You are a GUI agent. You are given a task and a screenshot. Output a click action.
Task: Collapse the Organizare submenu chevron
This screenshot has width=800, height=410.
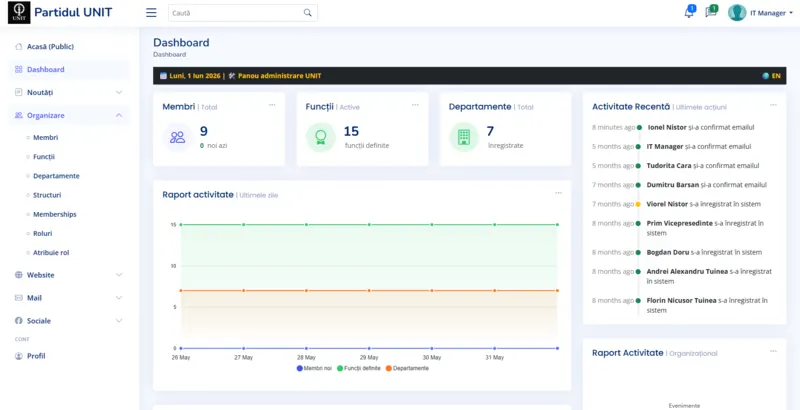coord(119,115)
